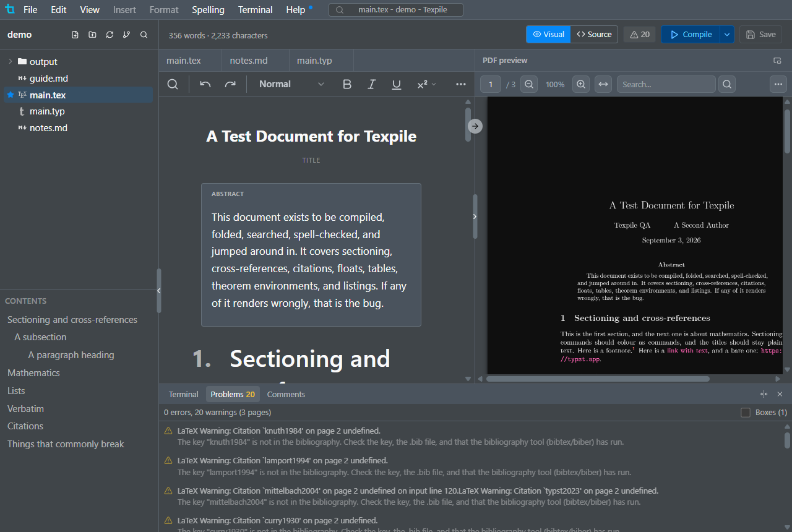Jump to the Citations section in contents

(x=25, y=426)
